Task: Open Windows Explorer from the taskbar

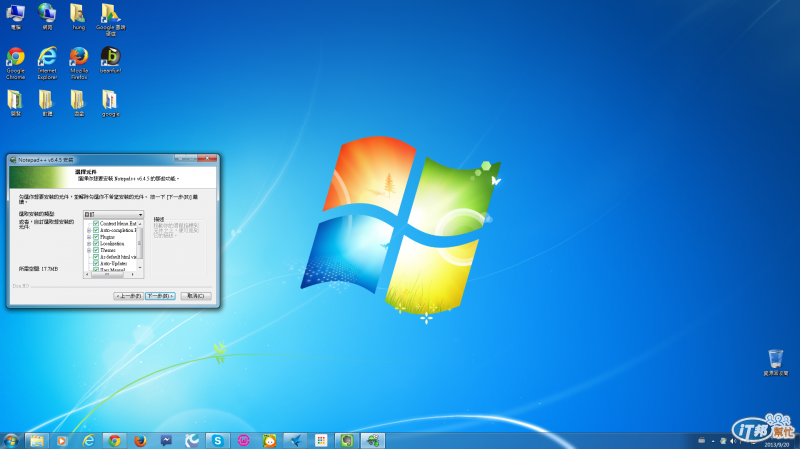Action: [x=36, y=440]
